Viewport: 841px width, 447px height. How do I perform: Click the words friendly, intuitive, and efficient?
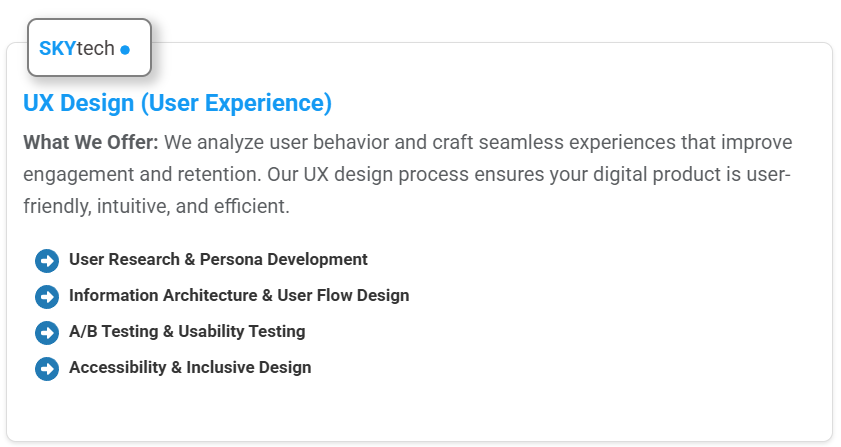pos(156,206)
